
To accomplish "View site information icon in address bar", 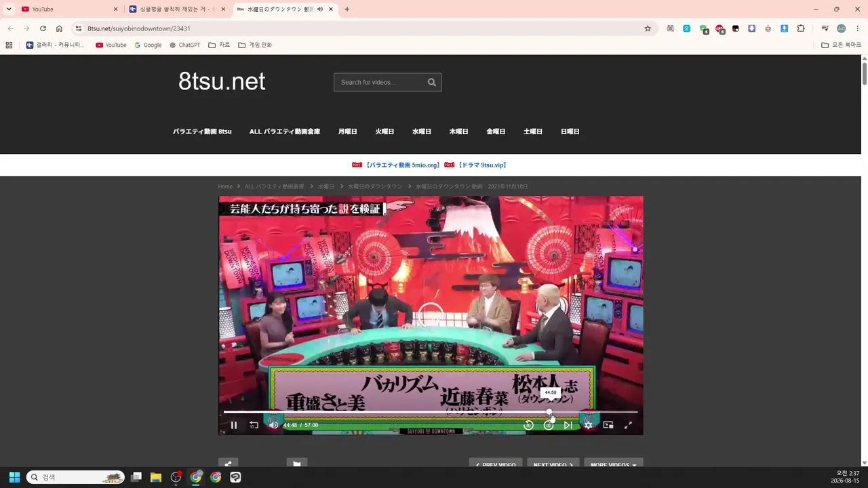I will point(78,28).
